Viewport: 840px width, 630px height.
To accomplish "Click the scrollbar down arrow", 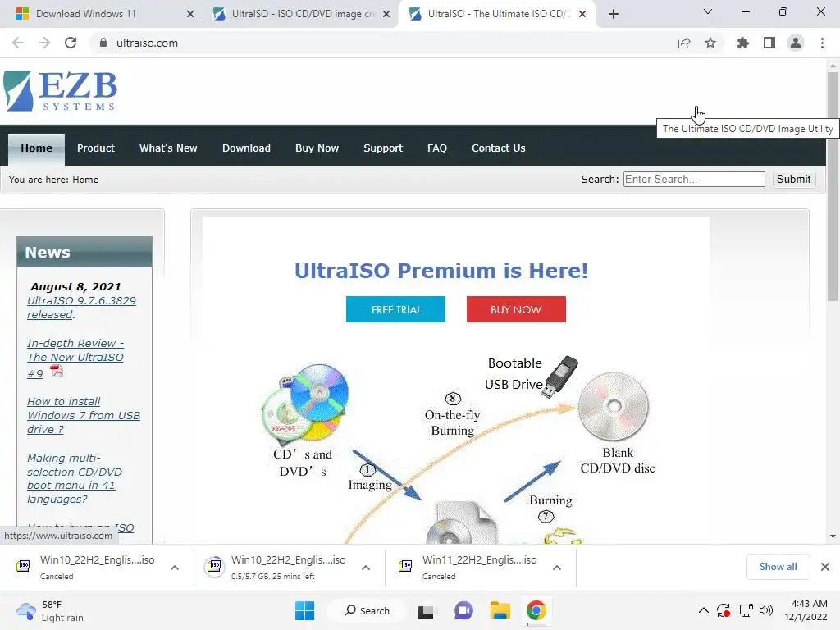I will 833,536.
